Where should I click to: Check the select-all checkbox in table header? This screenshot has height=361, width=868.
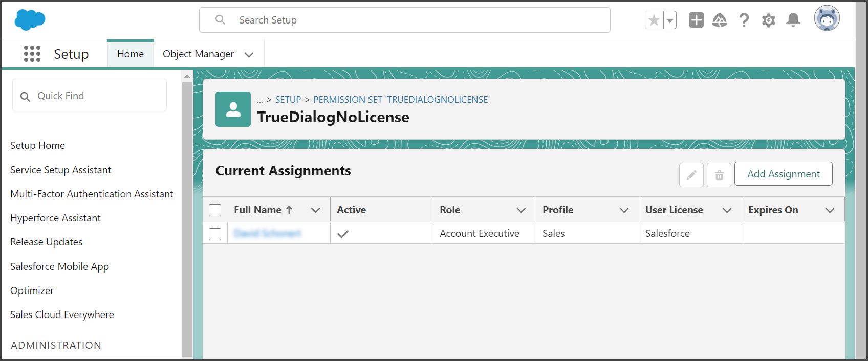pos(215,210)
